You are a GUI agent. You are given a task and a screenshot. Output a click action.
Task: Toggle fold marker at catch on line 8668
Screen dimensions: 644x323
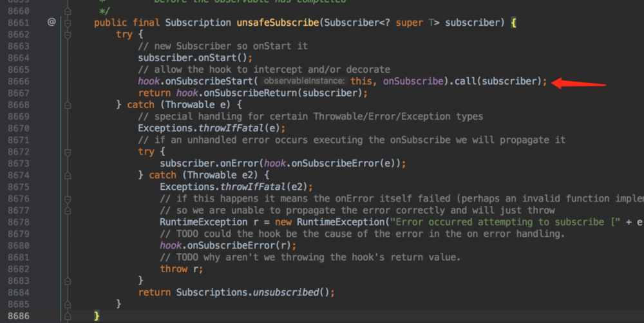tap(68, 105)
